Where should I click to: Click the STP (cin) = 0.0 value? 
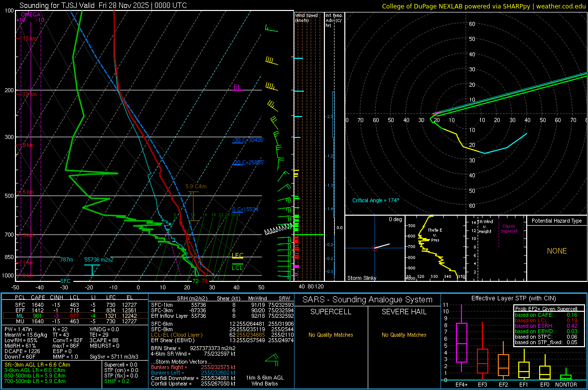click(121, 370)
